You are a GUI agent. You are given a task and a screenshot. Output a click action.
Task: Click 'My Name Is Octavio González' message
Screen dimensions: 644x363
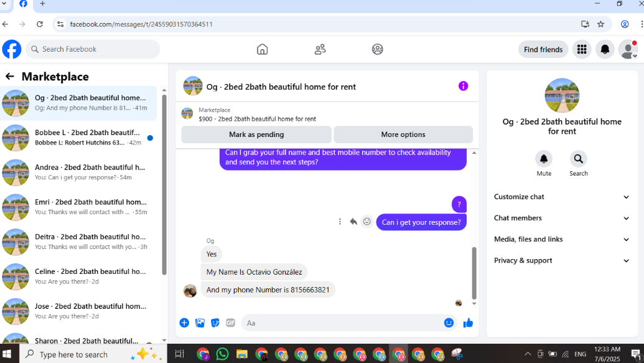point(254,271)
